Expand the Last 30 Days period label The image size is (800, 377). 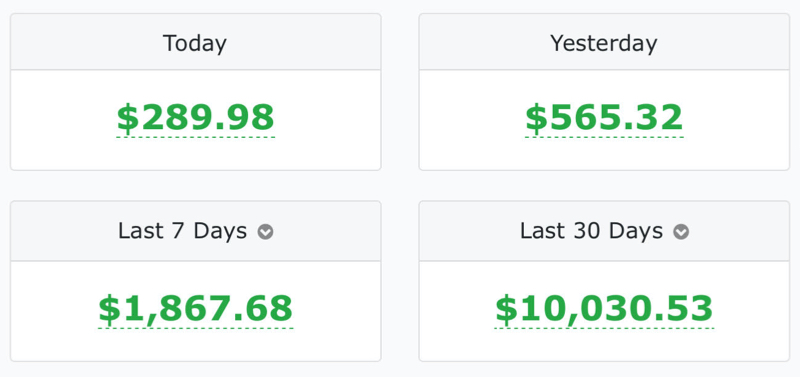[x=591, y=231]
